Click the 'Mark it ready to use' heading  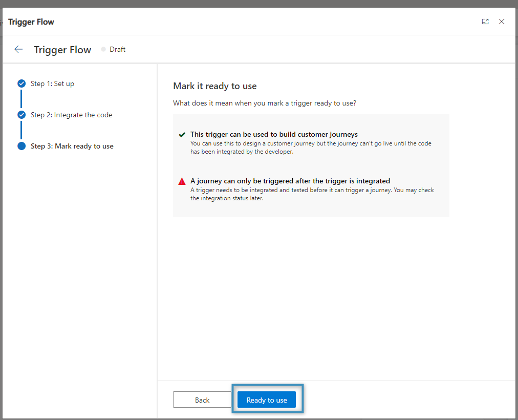pos(215,86)
